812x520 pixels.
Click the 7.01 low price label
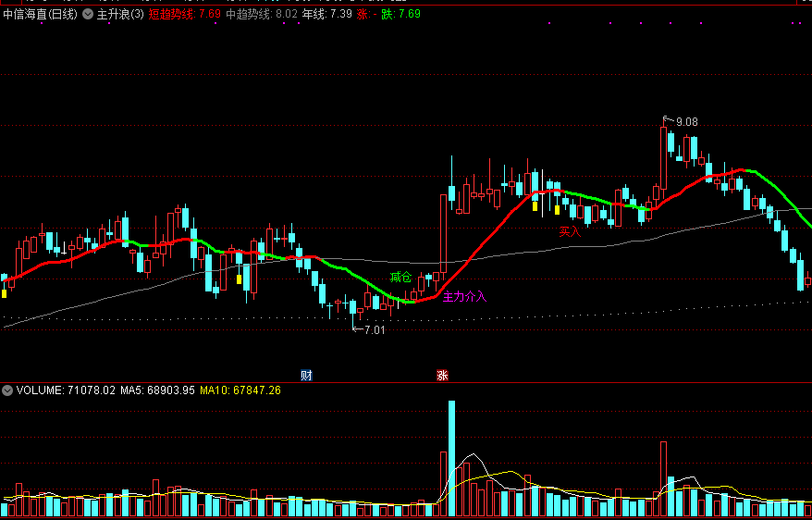coord(375,330)
